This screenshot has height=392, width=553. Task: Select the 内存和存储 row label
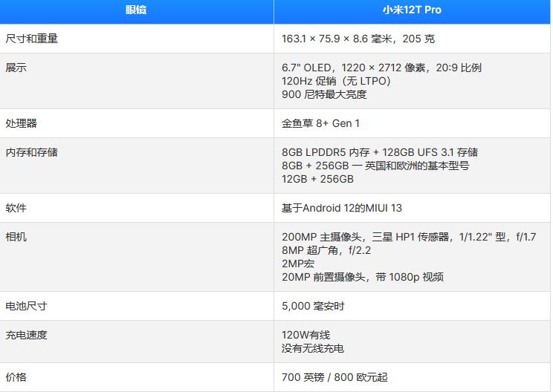coord(32,152)
